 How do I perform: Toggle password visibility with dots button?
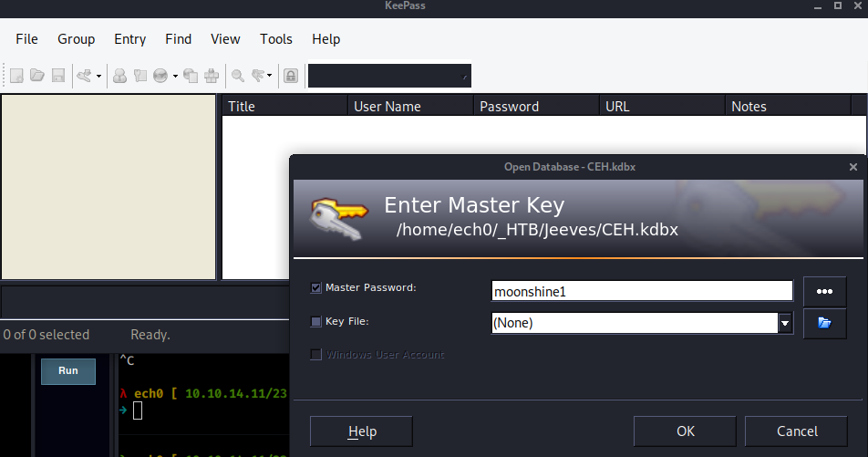click(824, 291)
